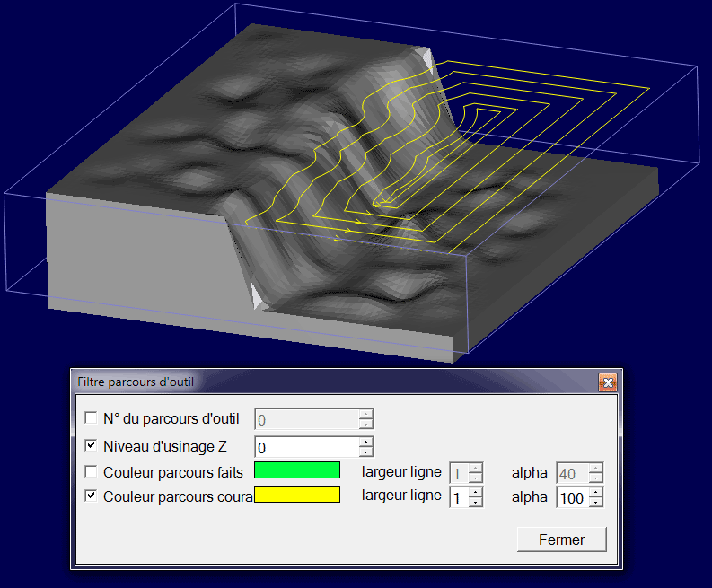712x588 pixels.
Task: Enable the Couleur parcours faits checkbox
Action: [x=91, y=472]
